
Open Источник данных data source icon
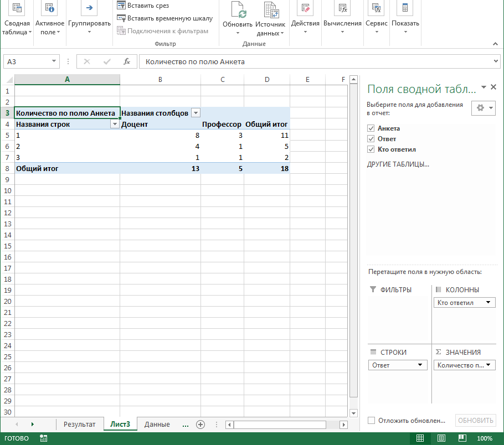[270, 10]
